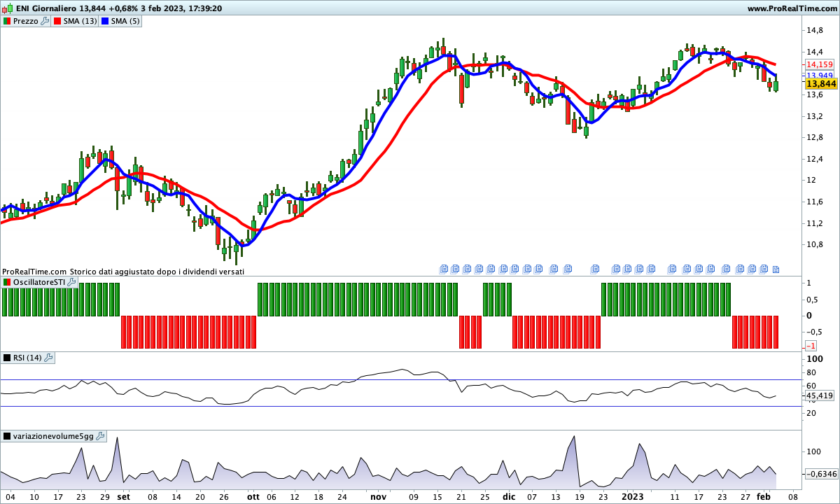Click the blue SMA (5) color swatch
This screenshot has width=840, height=504.
coord(106,22)
